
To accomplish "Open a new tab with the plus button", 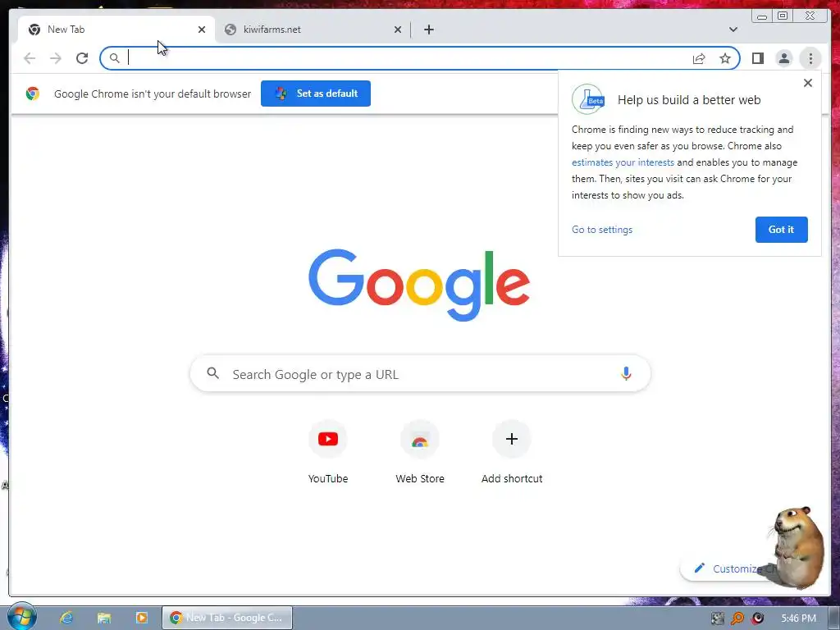I will pyautogui.click(x=428, y=30).
